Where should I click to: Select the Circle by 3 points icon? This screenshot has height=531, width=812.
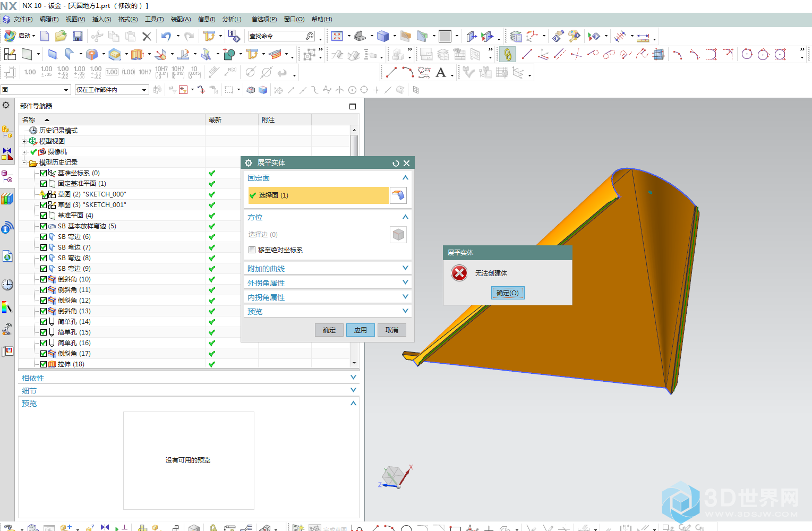tap(747, 54)
